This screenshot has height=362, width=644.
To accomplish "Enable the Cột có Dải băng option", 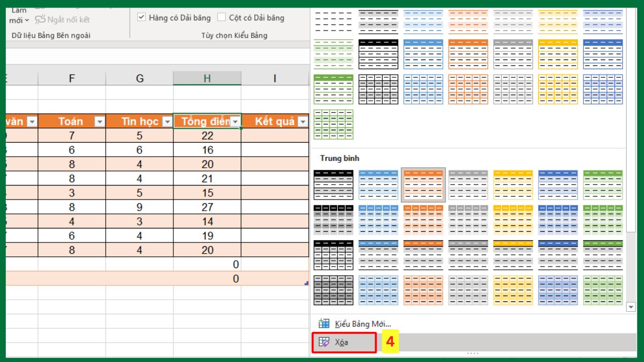I will 222,17.
